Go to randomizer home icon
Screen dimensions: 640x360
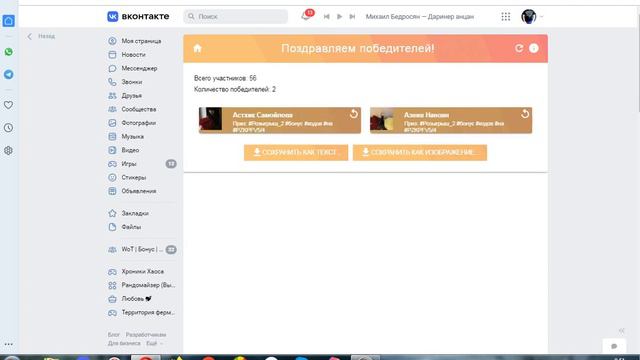pos(198,48)
